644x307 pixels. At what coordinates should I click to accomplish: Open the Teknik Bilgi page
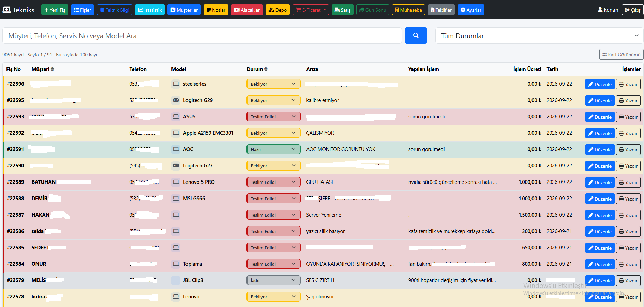coord(115,10)
